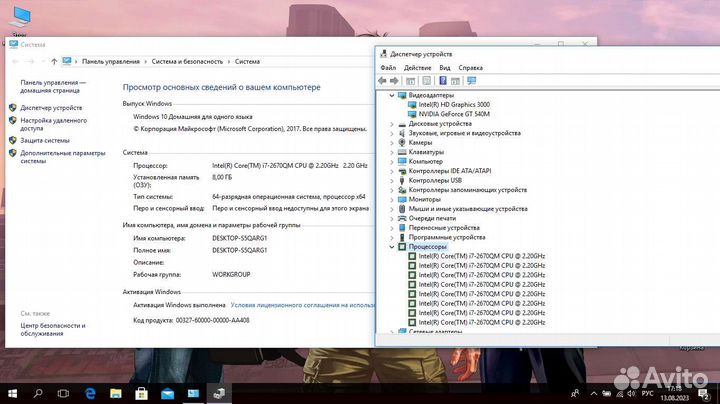
Task: Open taskbar Search magnifier
Action: 38,393
